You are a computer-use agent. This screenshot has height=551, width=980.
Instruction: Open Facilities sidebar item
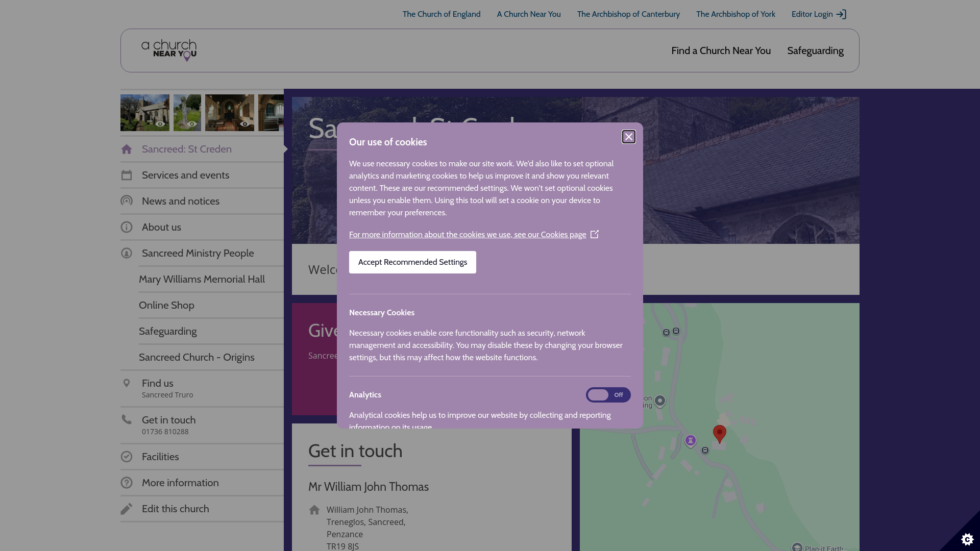click(202, 457)
